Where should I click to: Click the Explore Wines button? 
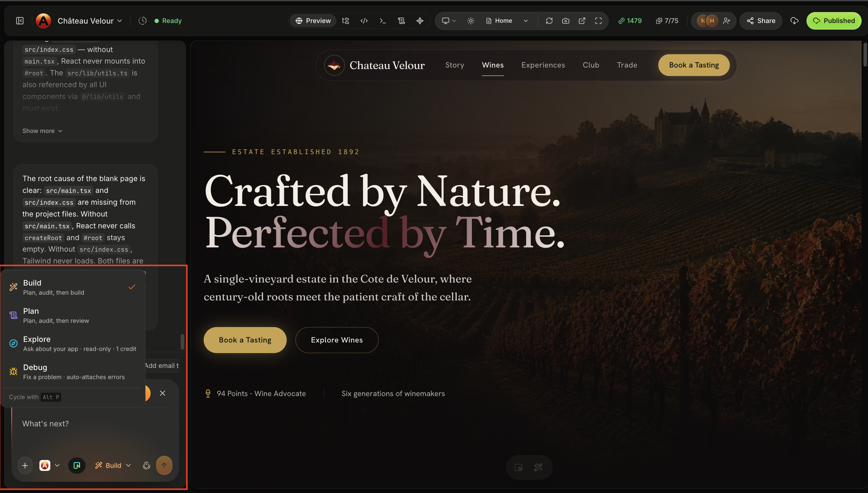coord(337,339)
